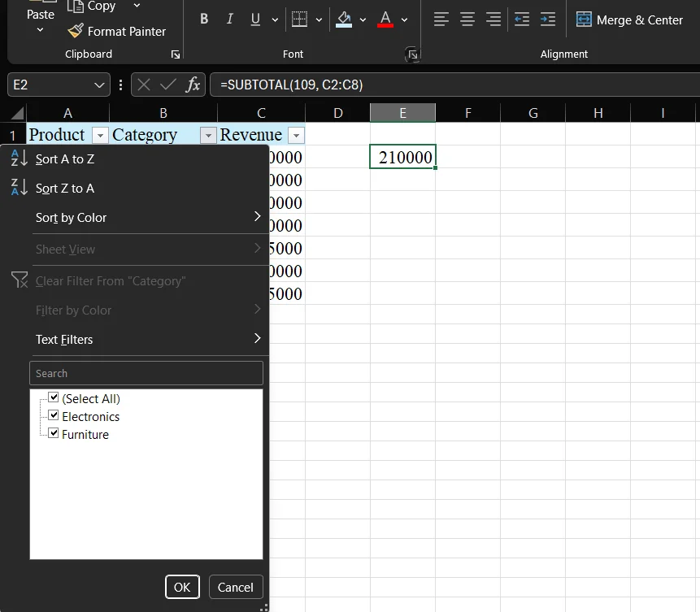The image size is (700, 612).
Task: Select column G header
Action: (533, 113)
